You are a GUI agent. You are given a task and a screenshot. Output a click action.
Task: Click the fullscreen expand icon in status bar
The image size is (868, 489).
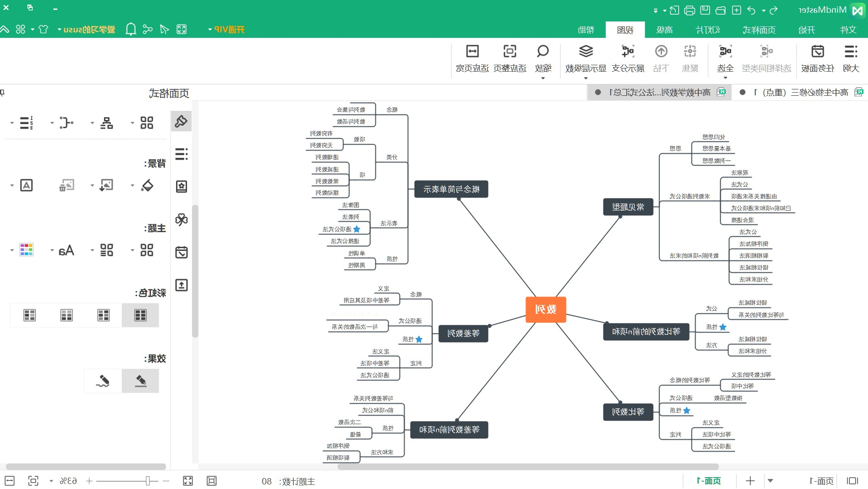tap(188, 481)
